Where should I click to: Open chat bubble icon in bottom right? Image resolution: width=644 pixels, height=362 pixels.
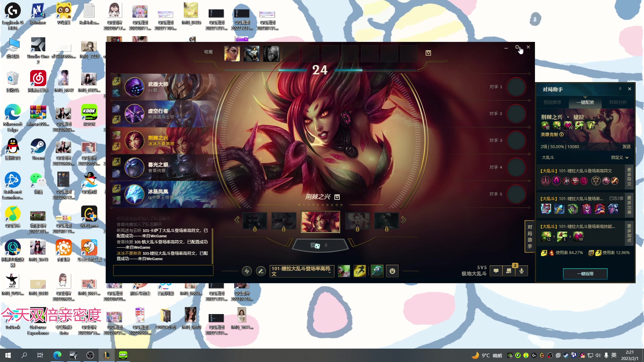(x=496, y=271)
